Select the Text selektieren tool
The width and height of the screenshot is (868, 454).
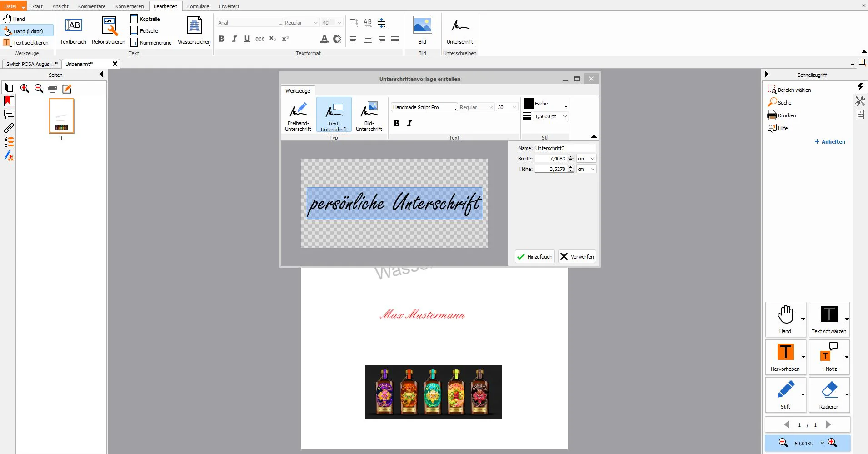tap(26, 43)
